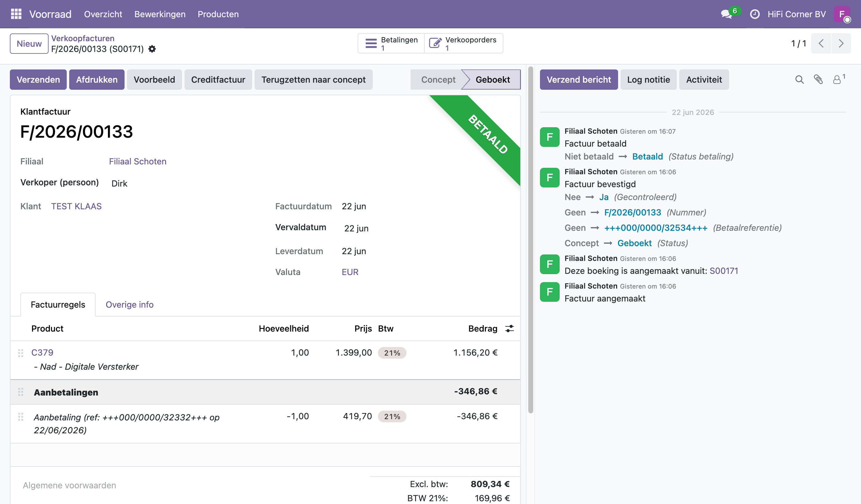Click the Verzenden button
The width and height of the screenshot is (861, 504).
click(x=38, y=80)
